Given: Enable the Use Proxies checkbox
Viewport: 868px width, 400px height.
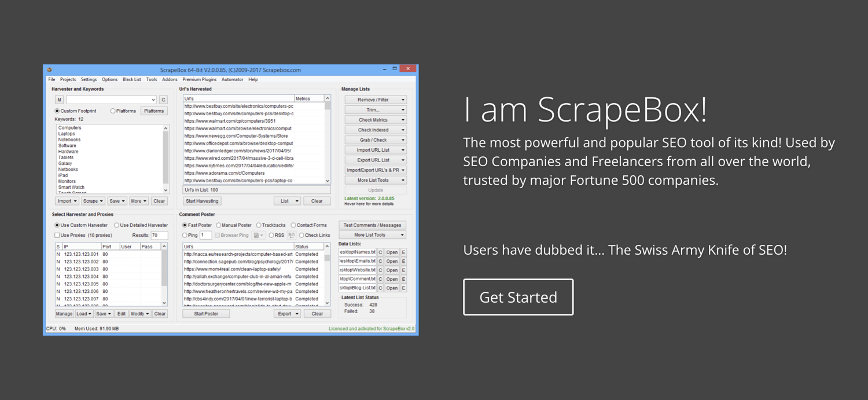Looking at the screenshot, I should (57, 235).
